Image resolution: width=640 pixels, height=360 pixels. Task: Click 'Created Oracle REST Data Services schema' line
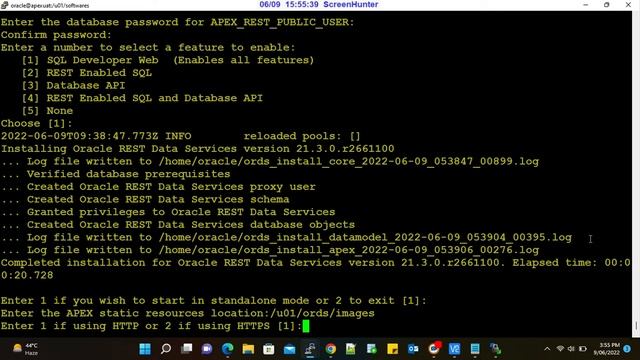145,199
